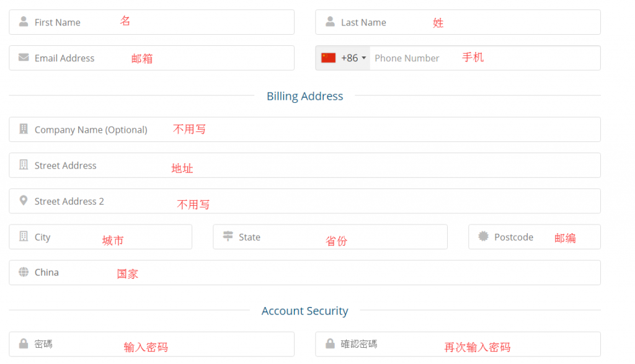Focus the Postcode input field
The height and width of the screenshot is (364, 635).
click(x=535, y=237)
